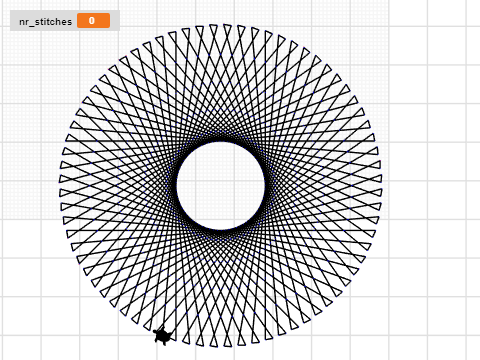Click the nr_stitches variable label
This screenshot has width=480, height=360.
point(46,22)
